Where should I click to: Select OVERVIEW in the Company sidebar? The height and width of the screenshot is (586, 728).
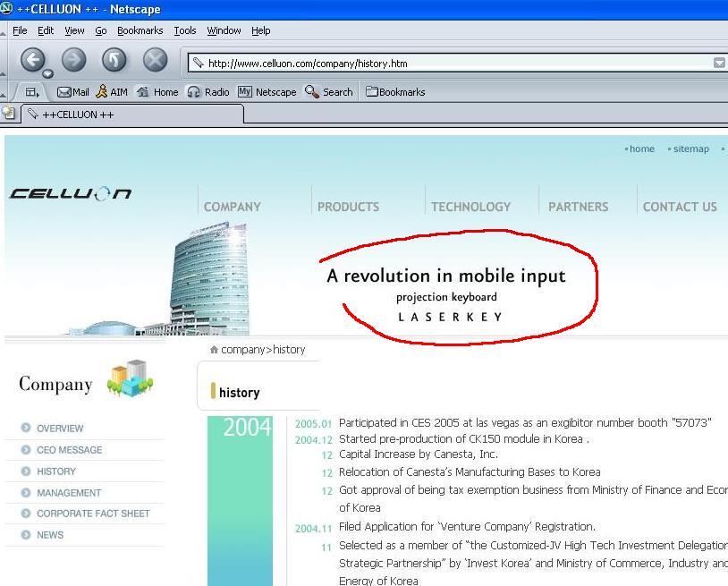(x=60, y=429)
